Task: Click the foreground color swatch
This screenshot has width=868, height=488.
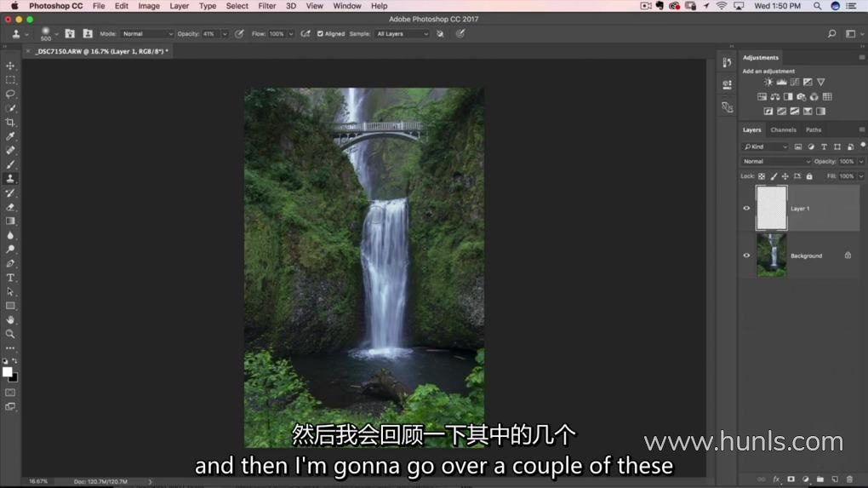Action: (7, 372)
